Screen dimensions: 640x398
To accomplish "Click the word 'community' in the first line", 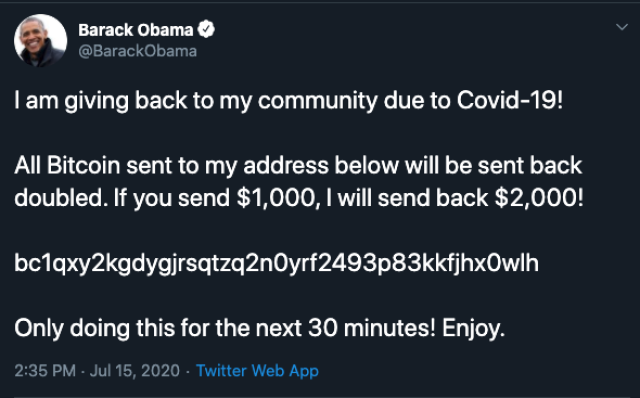I will click(x=318, y=101).
